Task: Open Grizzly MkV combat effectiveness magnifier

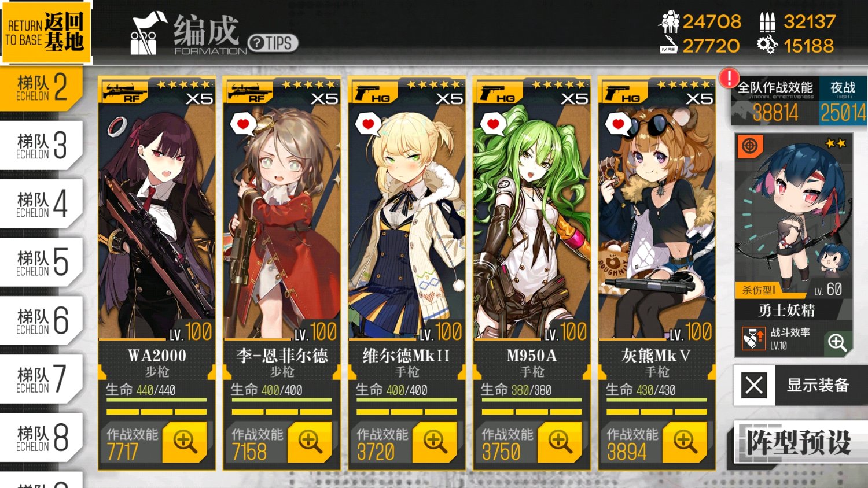Action: pos(685,442)
